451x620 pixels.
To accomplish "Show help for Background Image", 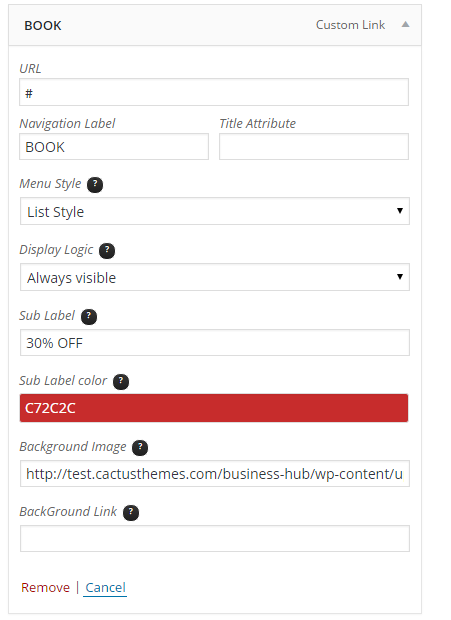I will (x=140, y=448).
